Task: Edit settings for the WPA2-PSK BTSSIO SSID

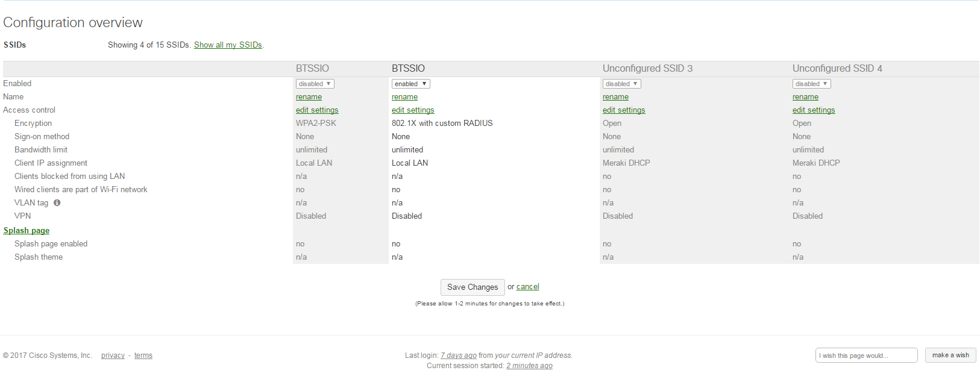Action: point(317,110)
